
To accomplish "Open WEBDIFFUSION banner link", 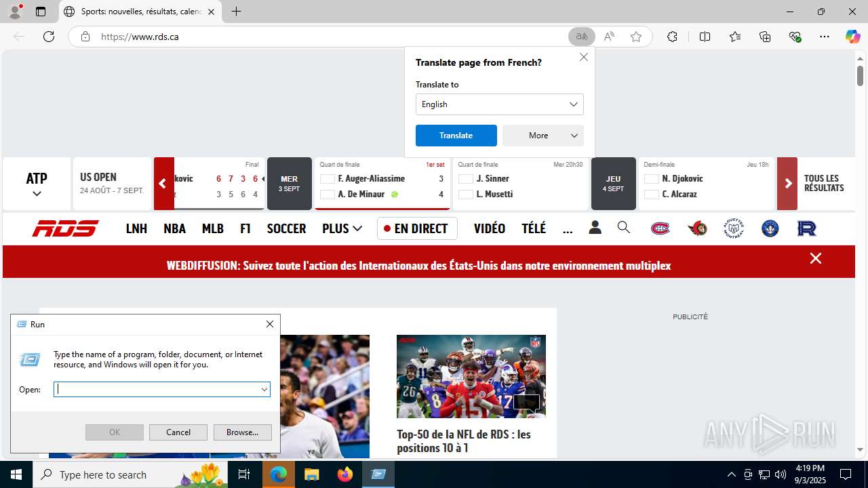I will 418,266.
